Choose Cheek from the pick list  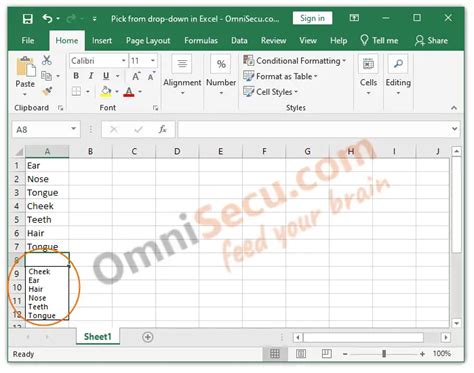click(x=47, y=272)
